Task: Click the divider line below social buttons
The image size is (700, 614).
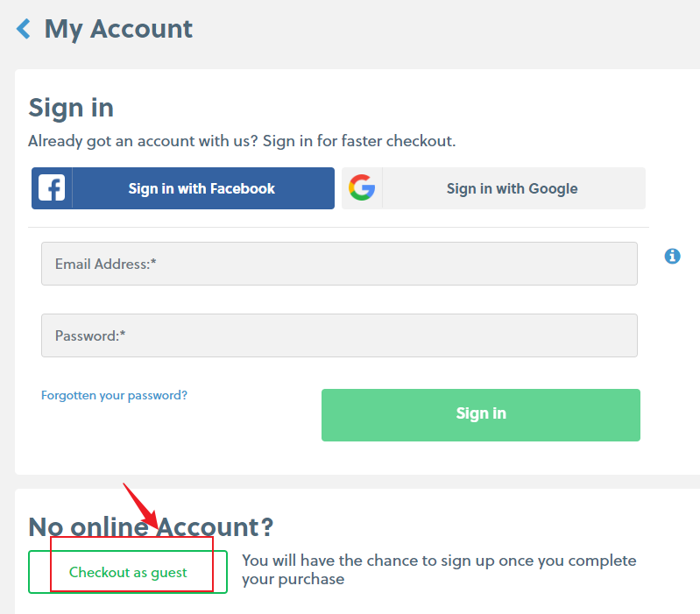Action: [340, 228]
